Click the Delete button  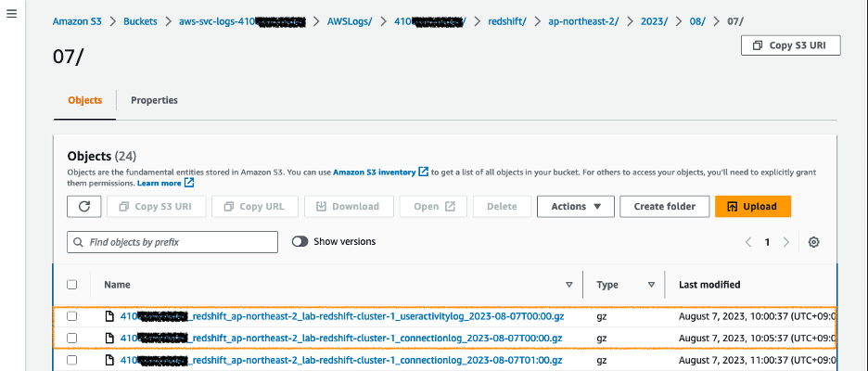click(502, 207)
